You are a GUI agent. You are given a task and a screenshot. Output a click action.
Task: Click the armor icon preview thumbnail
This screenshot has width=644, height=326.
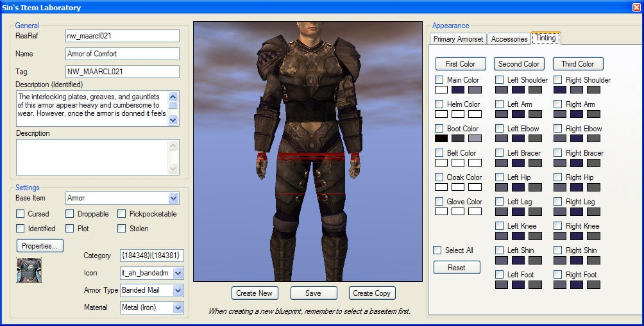29,270
